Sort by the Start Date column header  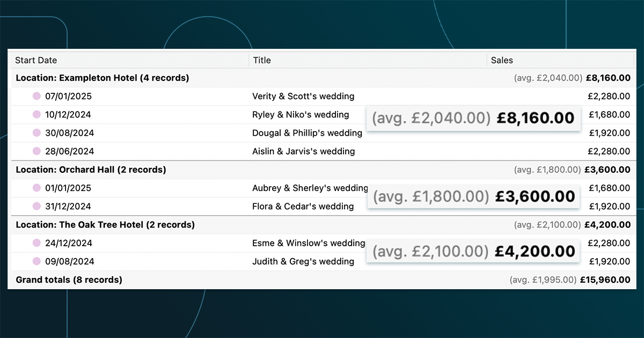(x=36, y=60)
